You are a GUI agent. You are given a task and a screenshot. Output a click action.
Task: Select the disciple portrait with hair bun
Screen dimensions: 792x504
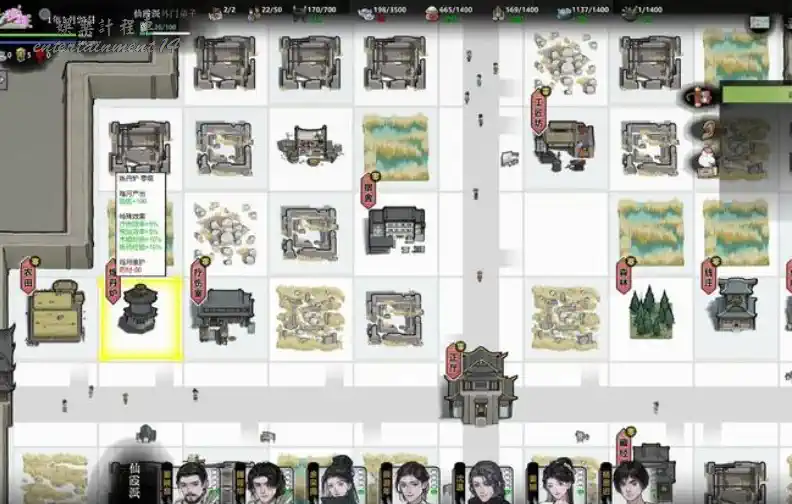click(x=338, y=482)
